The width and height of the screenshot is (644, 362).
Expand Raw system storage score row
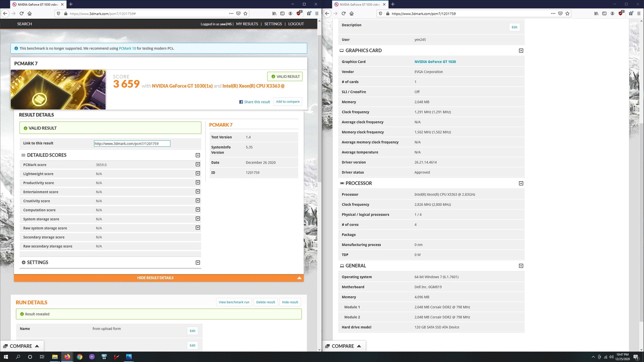[x=198, y=228]
